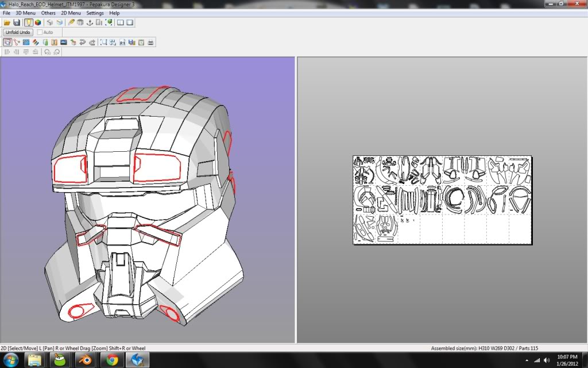Open the 3D Menu

pos(25,13)
